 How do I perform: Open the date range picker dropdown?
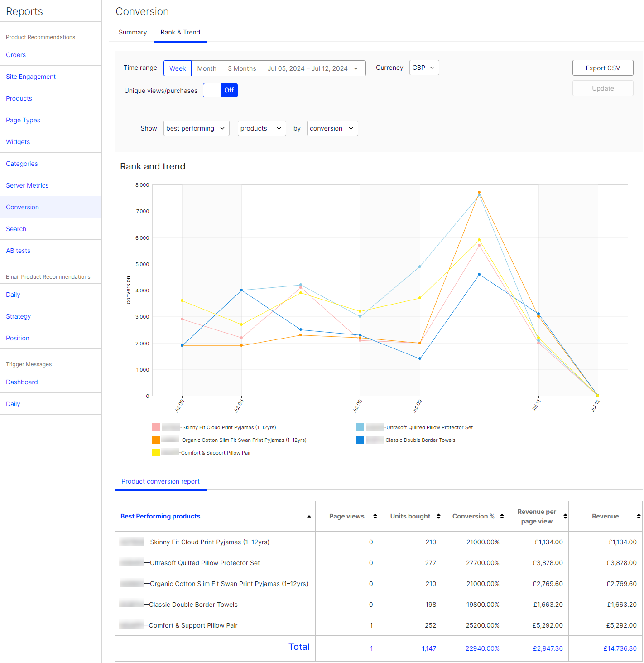click(313, 68)
